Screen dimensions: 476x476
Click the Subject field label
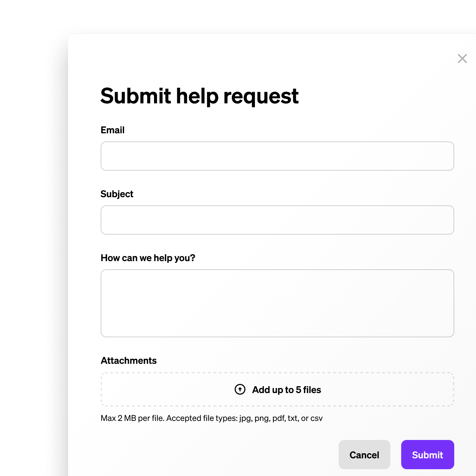[x=117, y=194]
